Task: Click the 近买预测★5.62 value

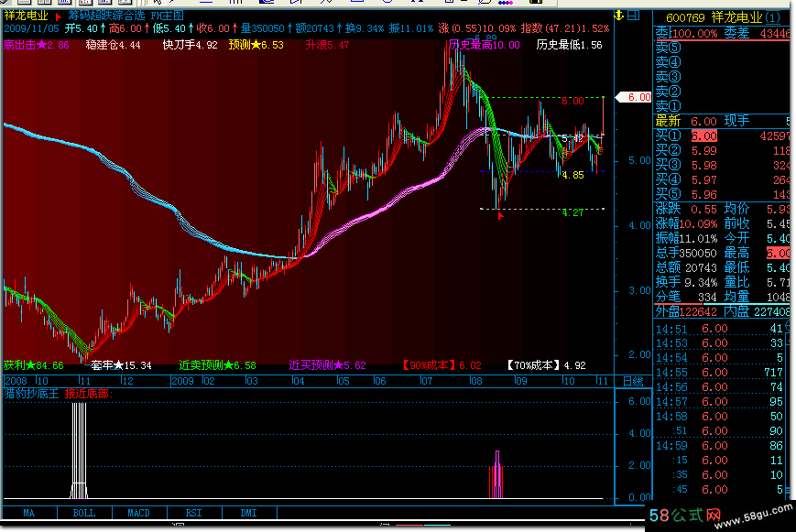Action: (x=327, y=365)
